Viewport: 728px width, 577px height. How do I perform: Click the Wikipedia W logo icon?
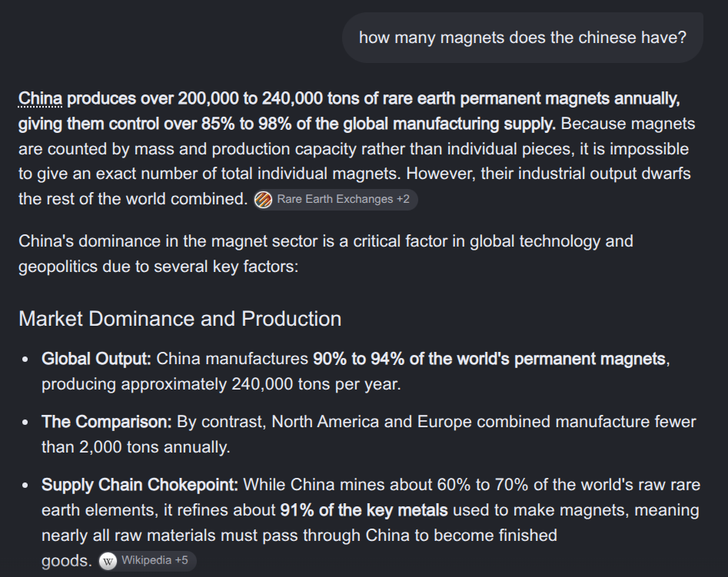click(108, 561)
